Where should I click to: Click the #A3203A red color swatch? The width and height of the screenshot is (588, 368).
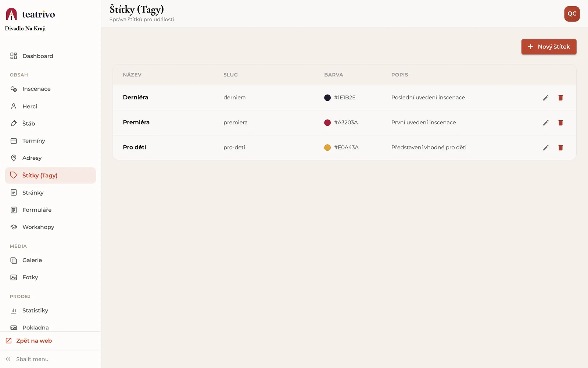coord(327,123)
